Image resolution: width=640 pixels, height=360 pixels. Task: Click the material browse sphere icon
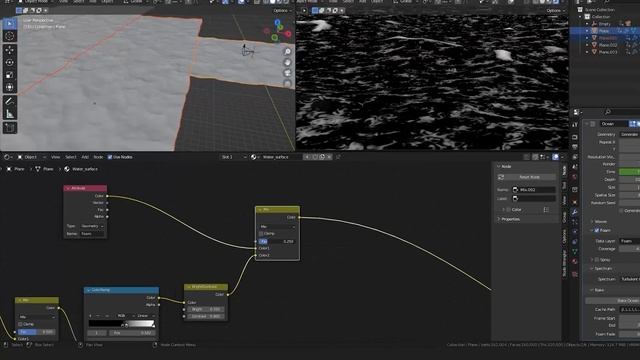(254, 157)
